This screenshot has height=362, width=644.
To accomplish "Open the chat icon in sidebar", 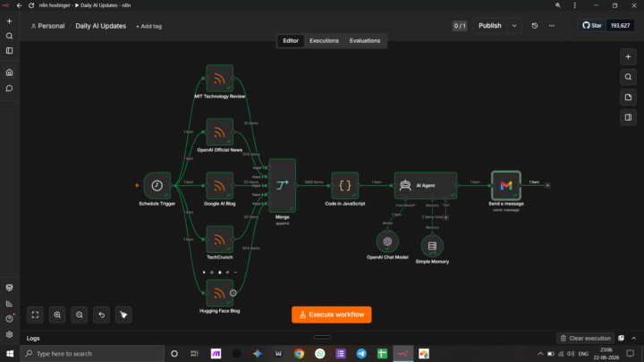I will click(x=10, y=88).
